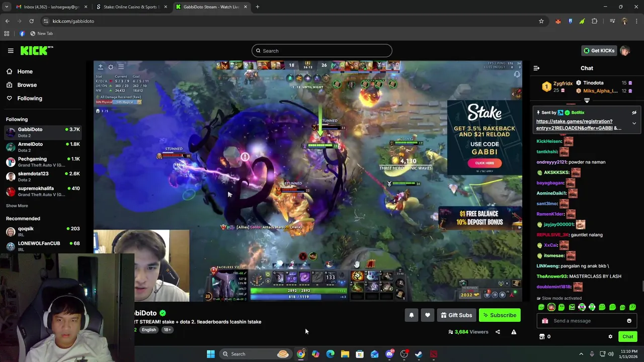Open the emoji picker in chat input
Screen dimensions: 644x362
coord(629,321)
